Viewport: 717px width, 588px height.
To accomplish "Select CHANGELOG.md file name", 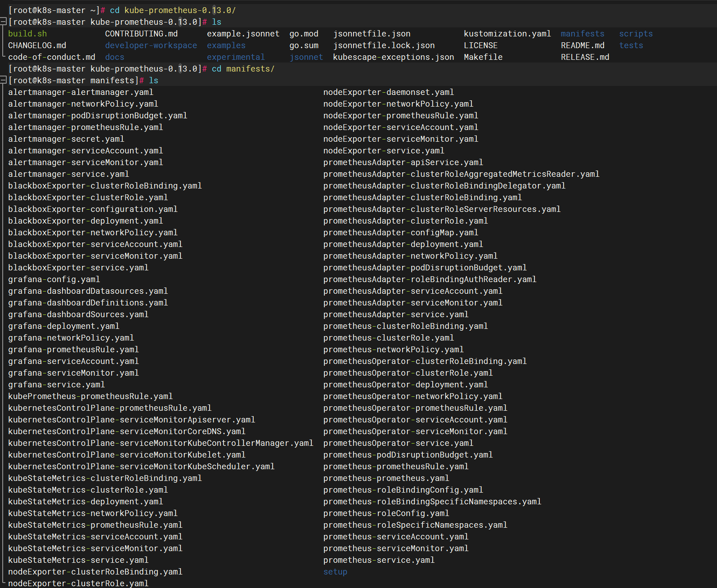I will pos(37,45).
